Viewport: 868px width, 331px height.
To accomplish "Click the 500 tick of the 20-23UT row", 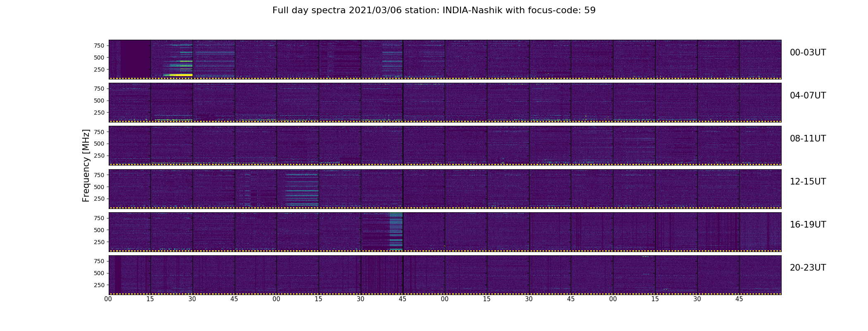I will [99, 273].
